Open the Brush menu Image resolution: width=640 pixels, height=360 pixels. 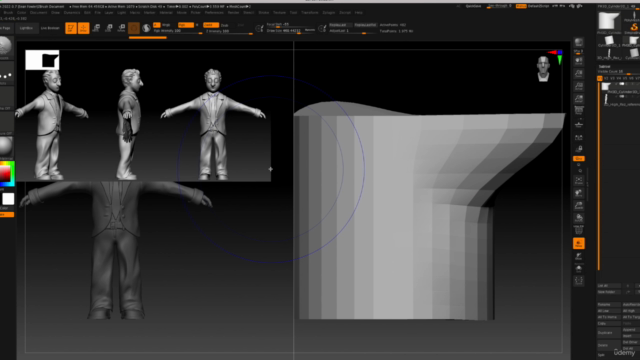[x=9, y=13]
